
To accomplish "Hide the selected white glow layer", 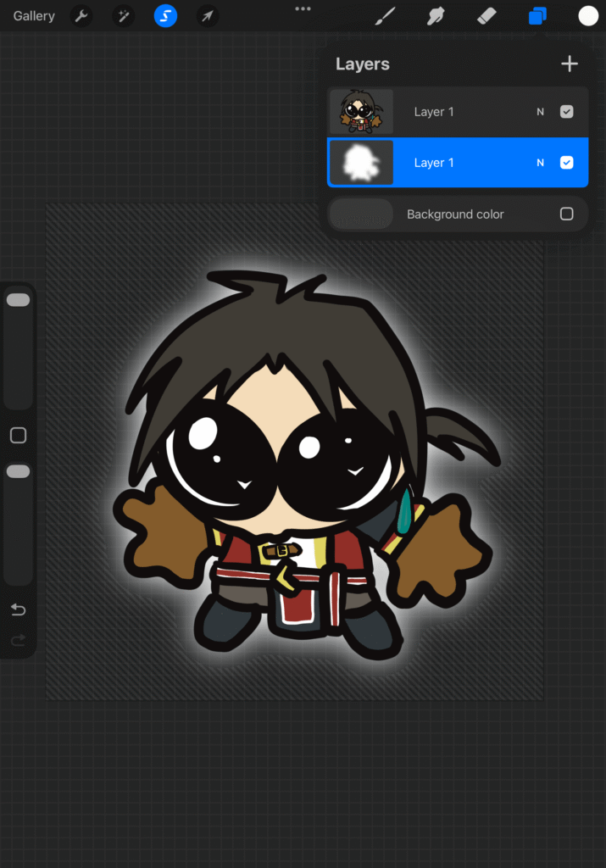I will click(567, 163).
